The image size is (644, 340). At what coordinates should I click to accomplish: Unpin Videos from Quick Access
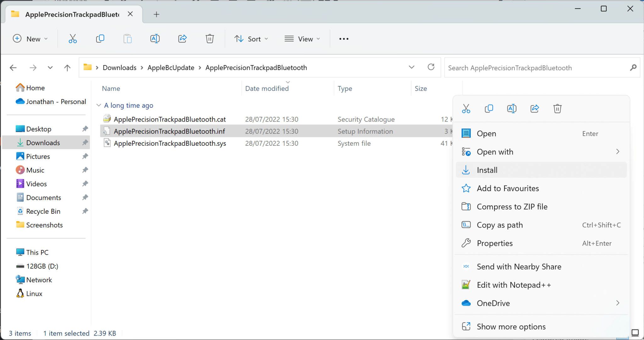tap(85, 184)
